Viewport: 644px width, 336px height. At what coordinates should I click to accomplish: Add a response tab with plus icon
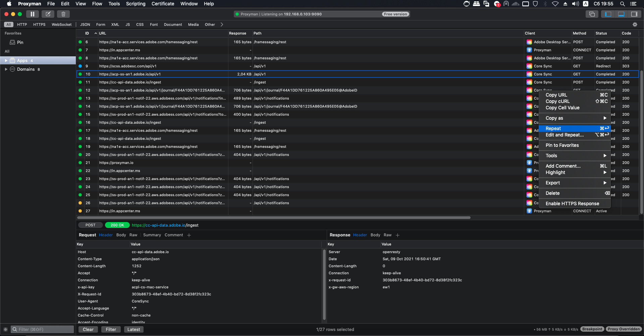(398, 235)
